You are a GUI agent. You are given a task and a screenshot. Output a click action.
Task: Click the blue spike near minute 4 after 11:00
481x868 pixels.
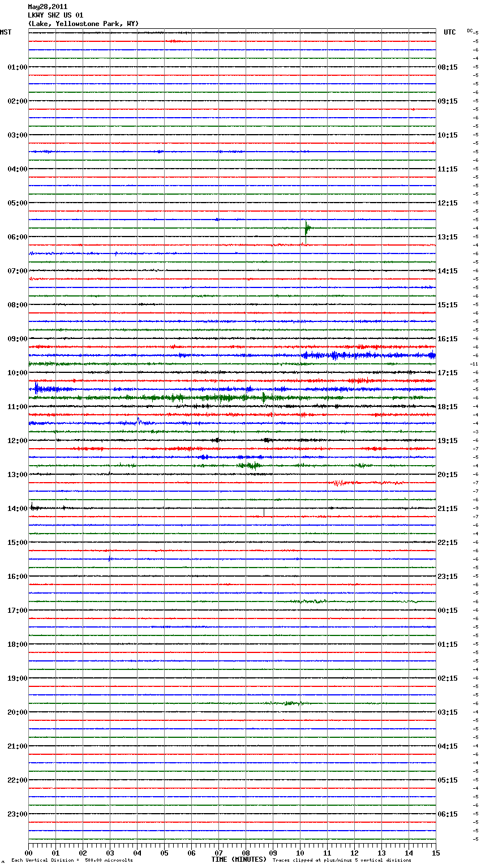(x=139, y=421)
